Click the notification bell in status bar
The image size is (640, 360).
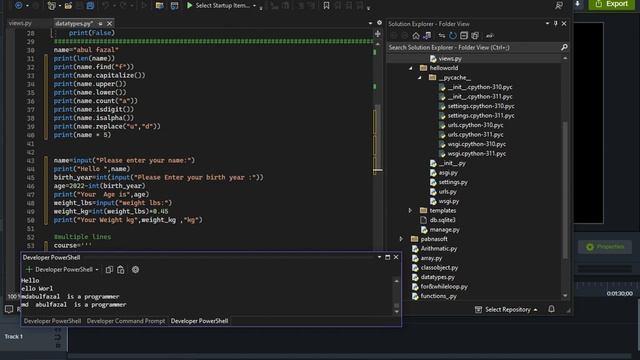click(551, 309)
